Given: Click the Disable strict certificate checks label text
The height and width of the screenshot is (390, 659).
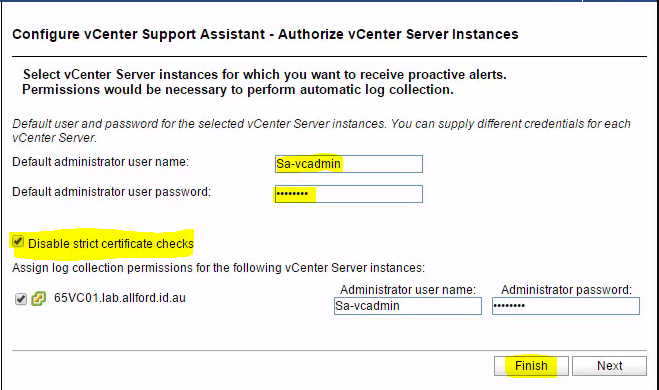Looking at the screenshot, I should click(x=111, y=244).
